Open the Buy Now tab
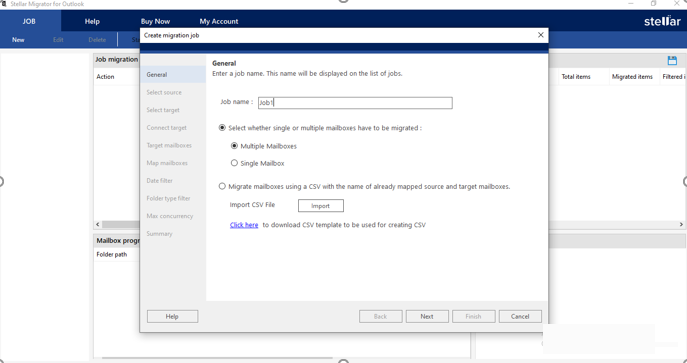This screenshot has width=687, height=363. (155, 21)
